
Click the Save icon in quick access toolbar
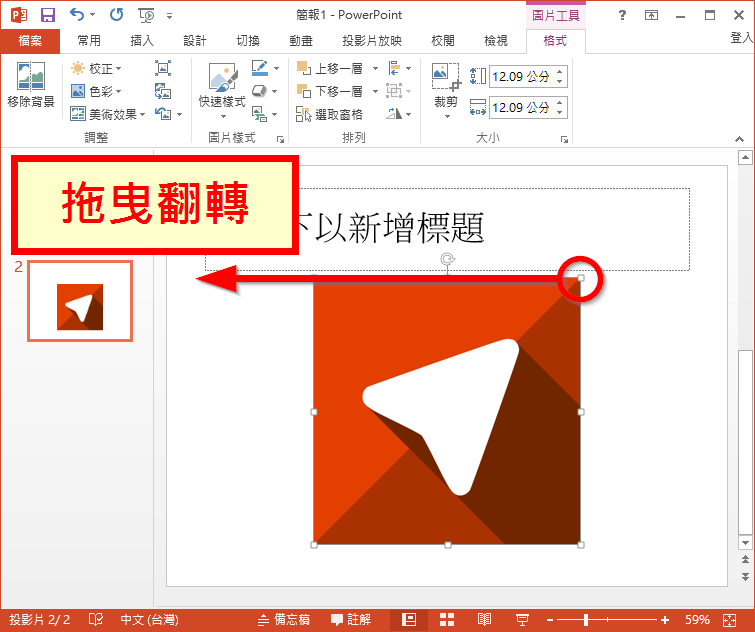coord(47,15)
